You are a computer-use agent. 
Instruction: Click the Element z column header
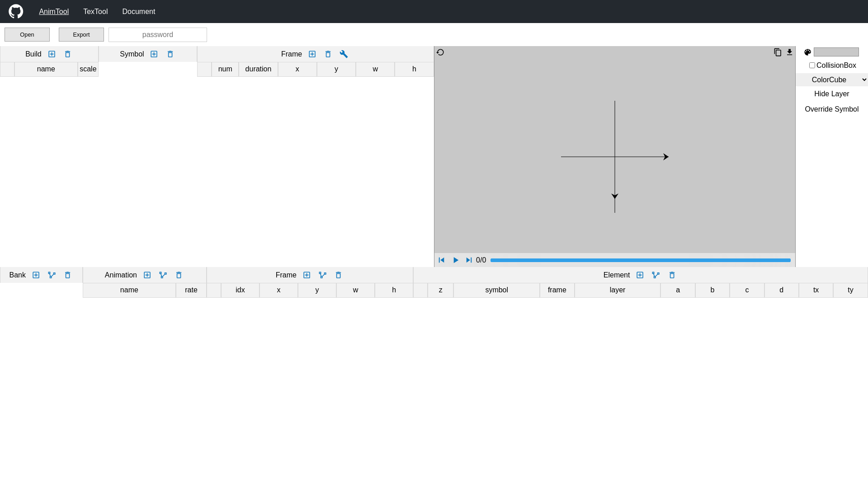coord(441,290)
